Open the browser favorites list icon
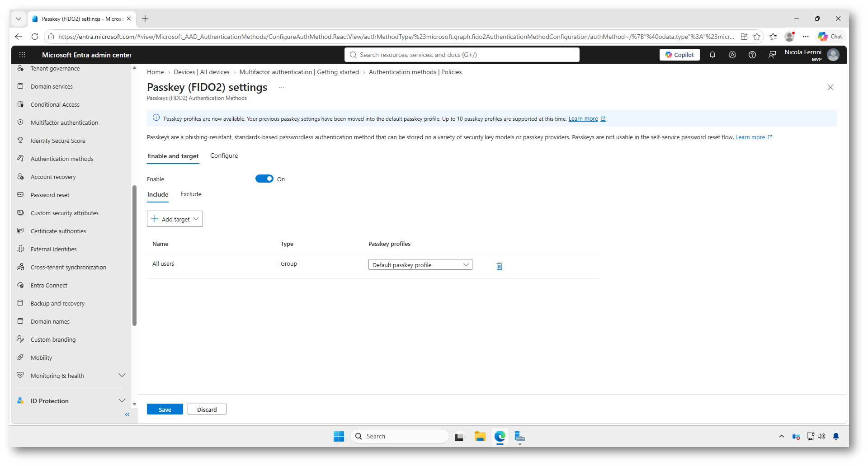Viewport: 868px width, 466px height. pyautogui.click(x=773, y=37)
